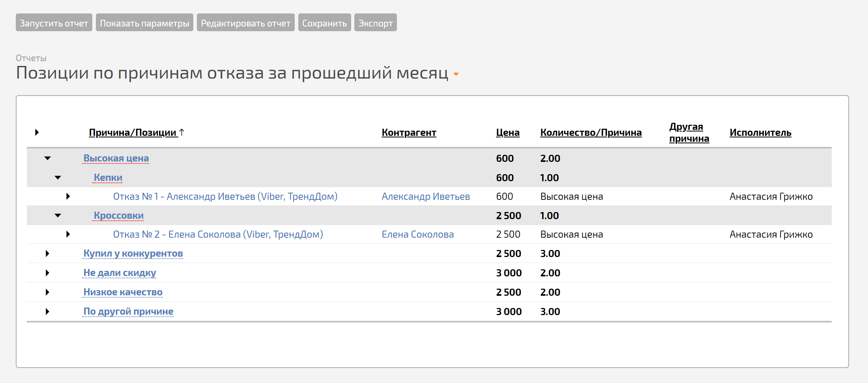Click the Кепки link
This screenshot has width=868, height=383.
pos(108,177)
